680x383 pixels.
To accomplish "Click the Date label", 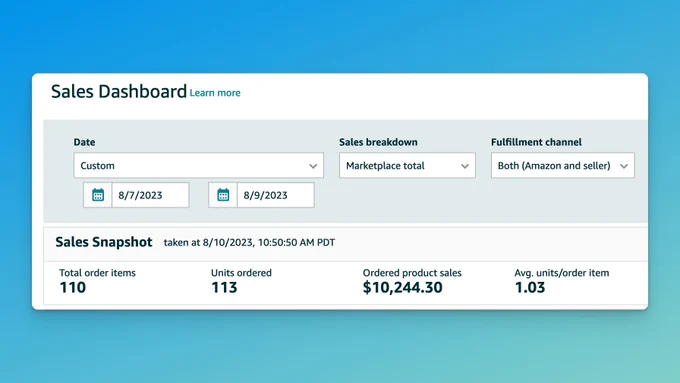I will pos(85,142).
